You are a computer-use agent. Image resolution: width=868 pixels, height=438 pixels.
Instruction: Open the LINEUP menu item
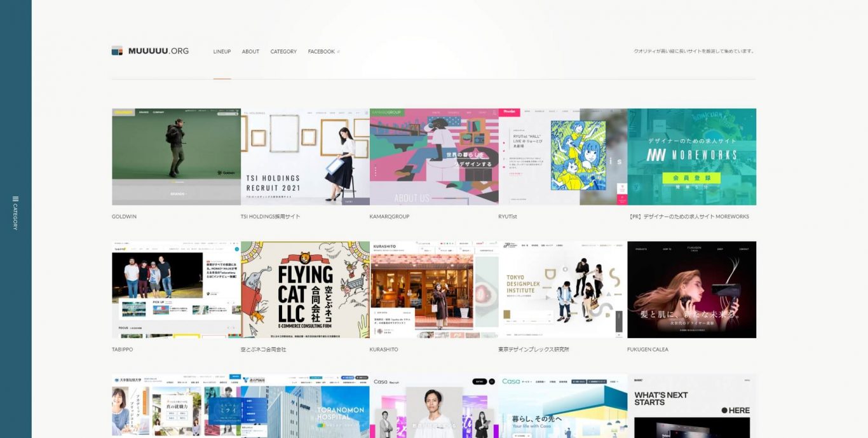[222, 51]
